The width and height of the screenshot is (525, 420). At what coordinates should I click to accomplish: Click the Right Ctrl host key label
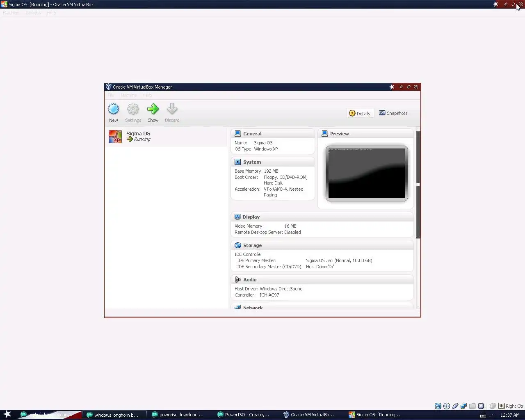[x=515, y=406]
